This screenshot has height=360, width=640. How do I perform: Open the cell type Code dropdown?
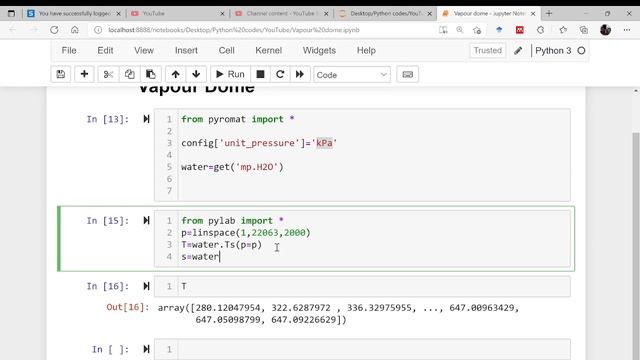(x=352, y=75)
